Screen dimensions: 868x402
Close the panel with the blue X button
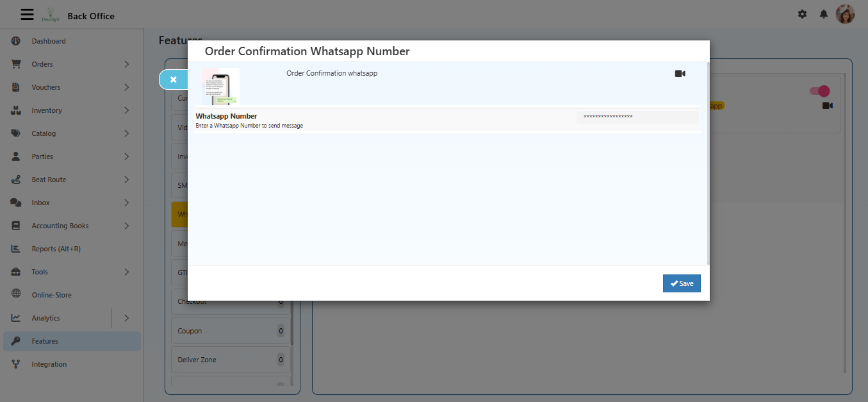[x=173, y=79]
